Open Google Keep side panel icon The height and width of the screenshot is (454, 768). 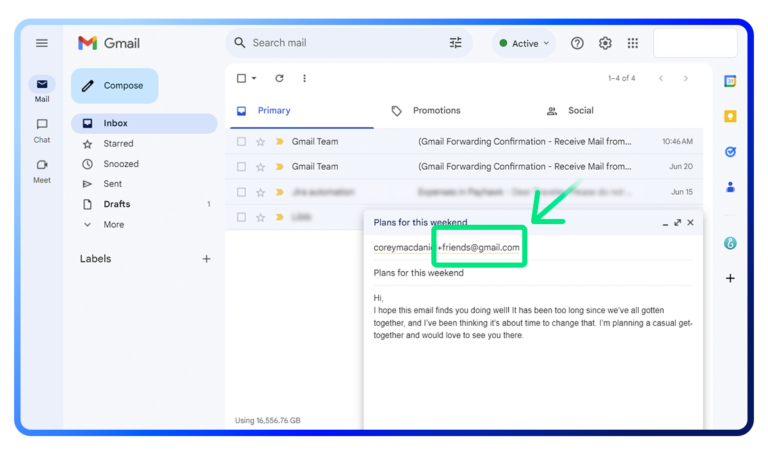(730, 116)
